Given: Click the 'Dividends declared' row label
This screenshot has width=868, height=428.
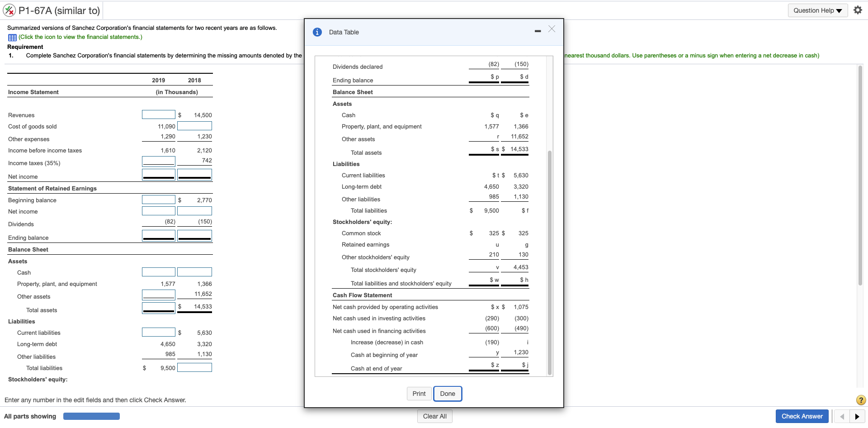Looking at the screenshot, I should [358, 67].
